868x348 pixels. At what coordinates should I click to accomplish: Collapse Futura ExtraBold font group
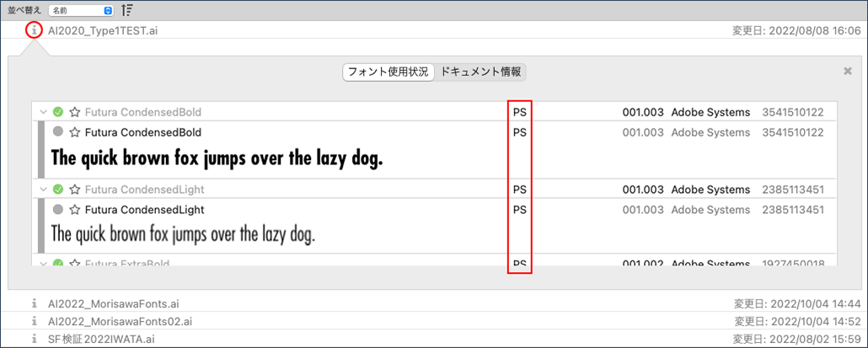click(x=43, y=263)
